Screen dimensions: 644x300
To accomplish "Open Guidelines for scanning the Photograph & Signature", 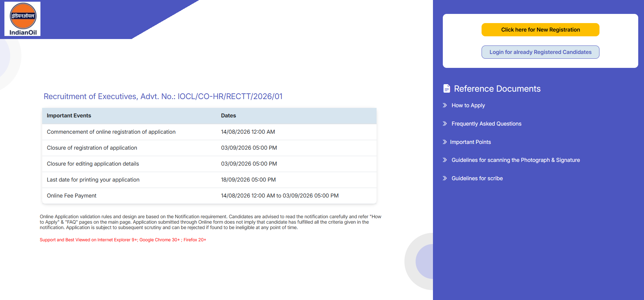I will pos(516,160).
